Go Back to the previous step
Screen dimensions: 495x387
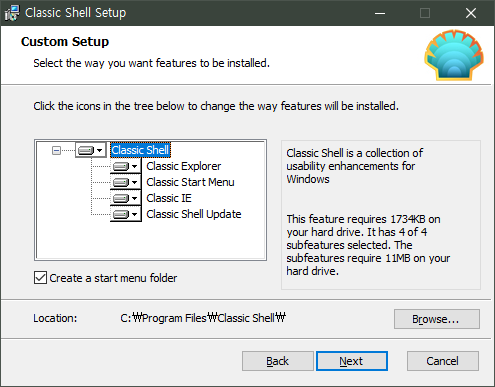[x=278, y=361]
